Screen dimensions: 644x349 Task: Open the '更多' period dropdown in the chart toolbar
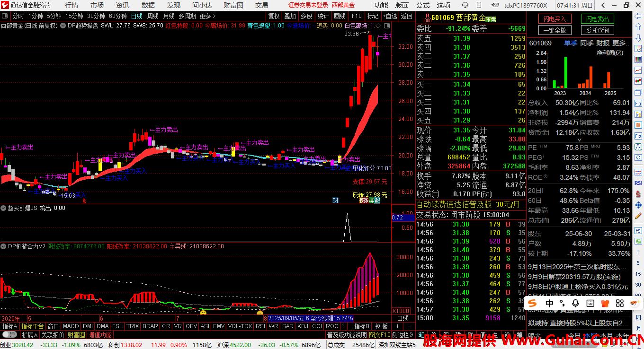(207, 16)
